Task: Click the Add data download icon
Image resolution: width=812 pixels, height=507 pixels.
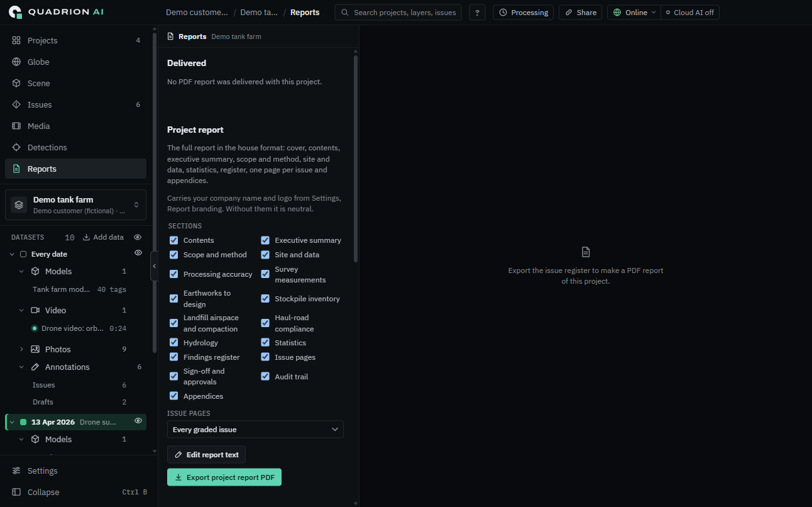Action: tap(87, 237)
